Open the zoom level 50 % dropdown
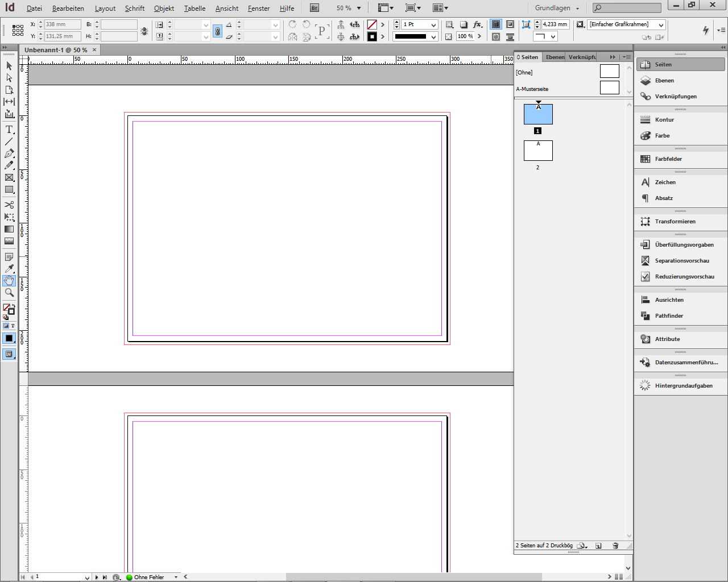The image size is (728, 582). point(359,8)
